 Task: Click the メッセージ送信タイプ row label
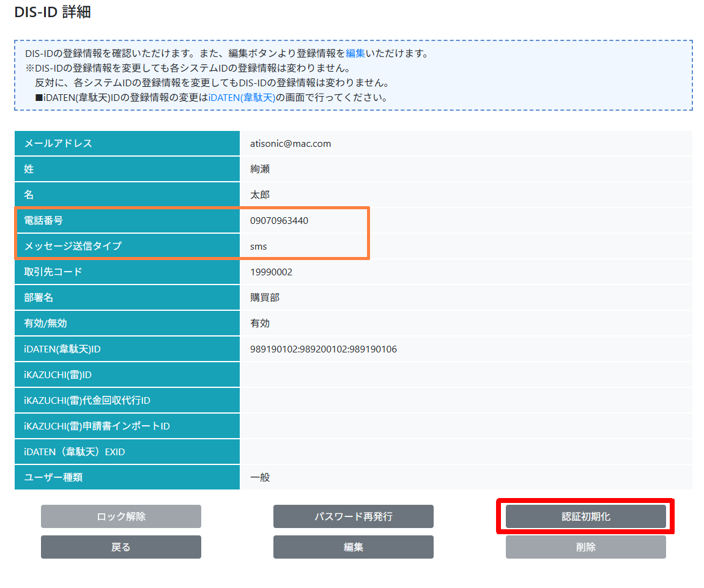pyautogui.click(x=73, y=247)
